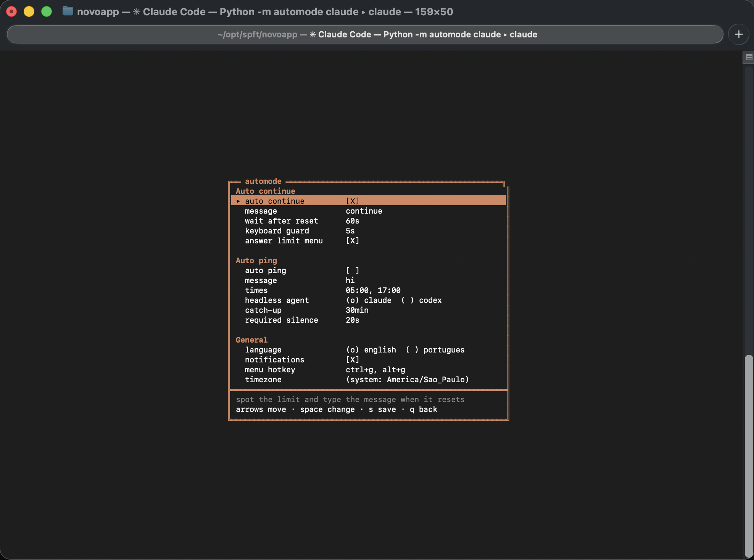Click the wait after reset value 60s
Viewport: 754px width, 560px height.
coord(353,221)
